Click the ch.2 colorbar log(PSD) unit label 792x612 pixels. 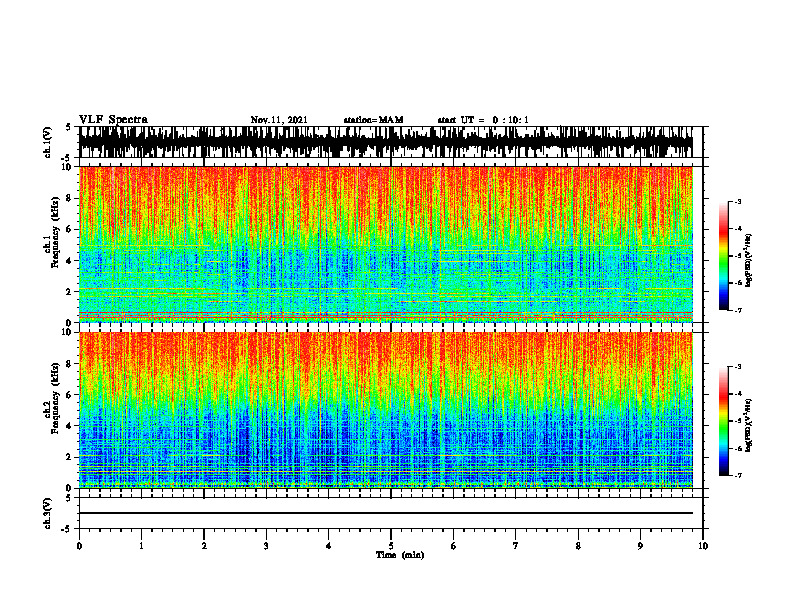coord(749,426)
